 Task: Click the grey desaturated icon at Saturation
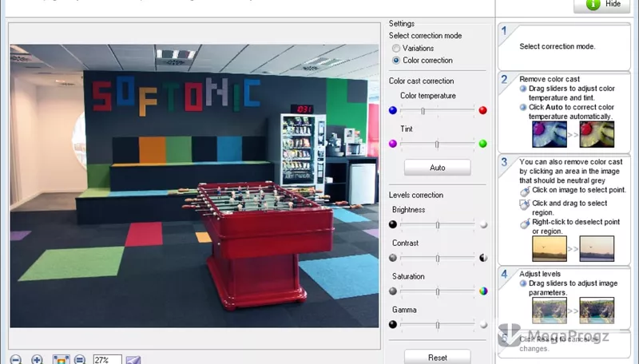[393, 291]
